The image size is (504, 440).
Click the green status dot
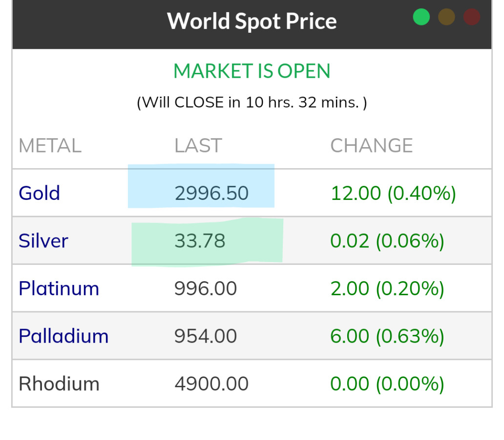click(x=421, y=17)
